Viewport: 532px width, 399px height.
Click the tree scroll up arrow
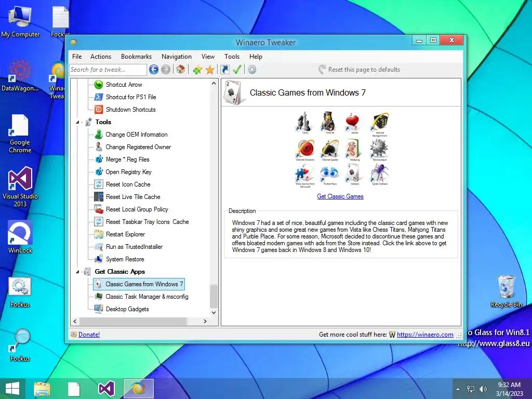coord(214,84)
